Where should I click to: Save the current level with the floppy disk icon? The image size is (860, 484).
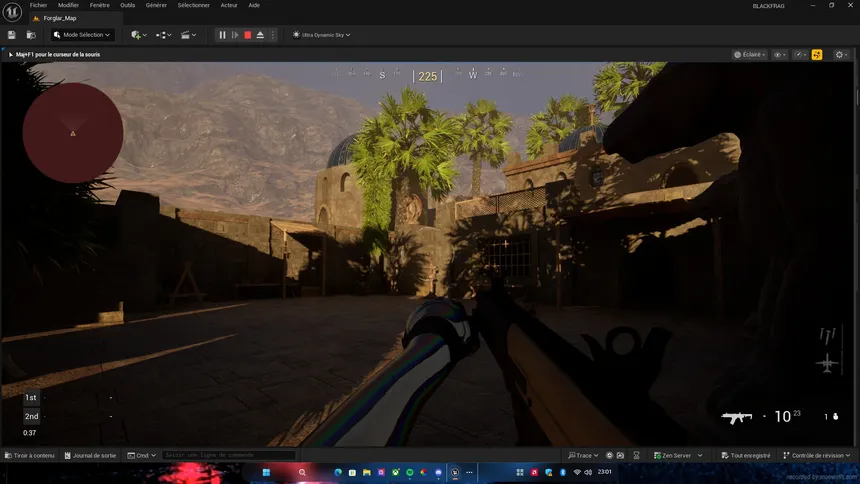click(x=11, y=35)
